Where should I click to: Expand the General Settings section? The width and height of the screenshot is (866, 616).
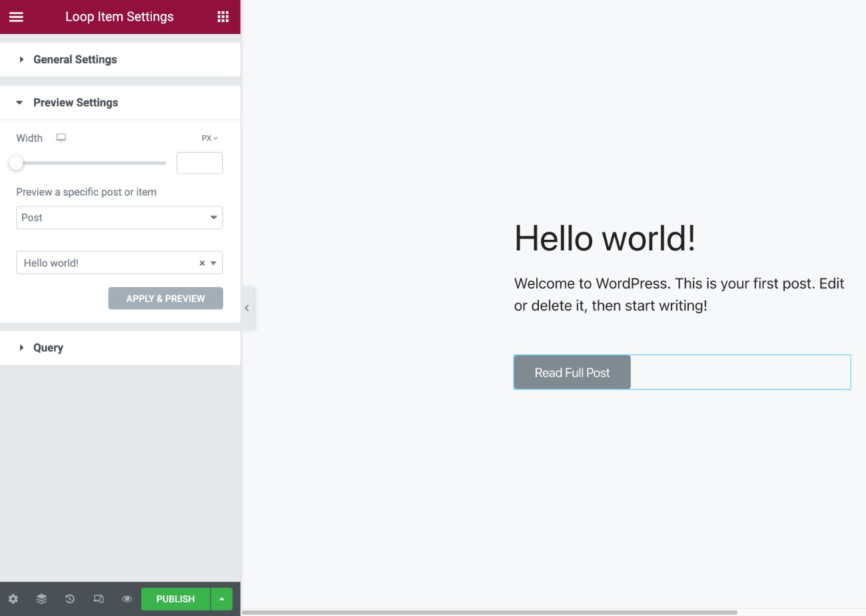pos(75,59)
